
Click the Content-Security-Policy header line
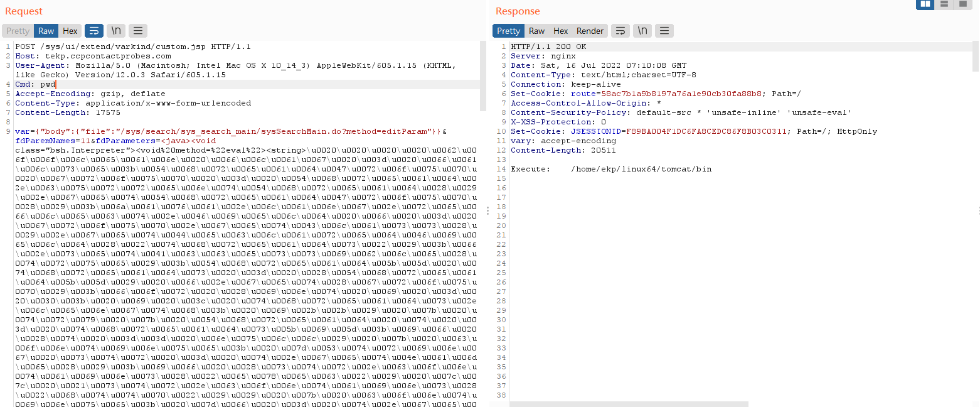[x=681, y=112]
